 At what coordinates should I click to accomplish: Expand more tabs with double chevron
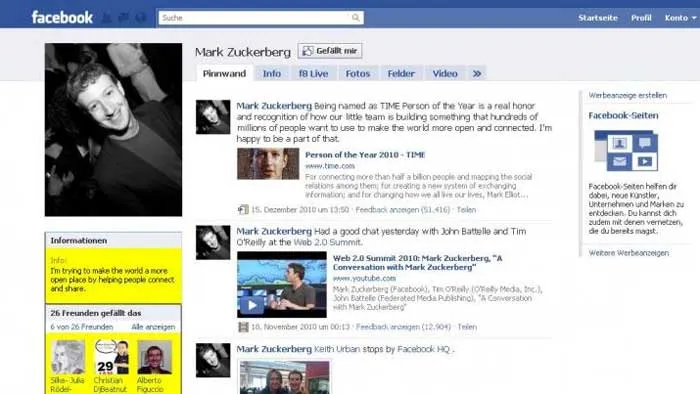(477, 74)
